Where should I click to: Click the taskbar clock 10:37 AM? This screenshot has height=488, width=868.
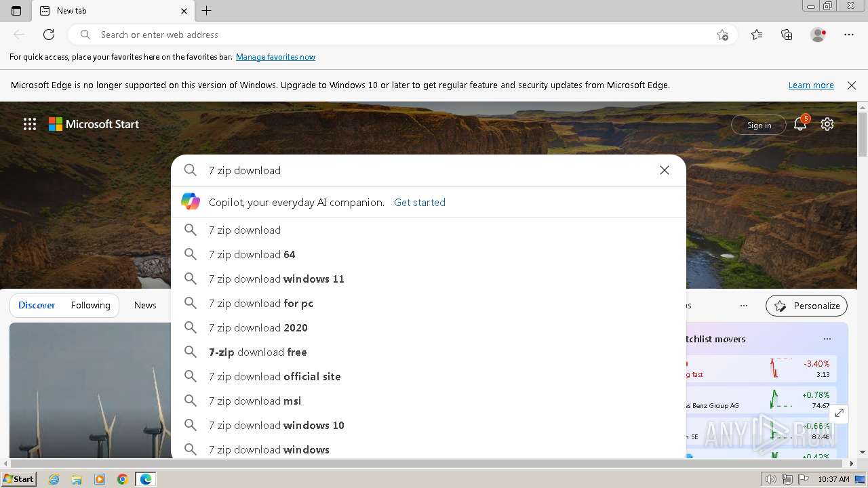(x=833, y=479)
